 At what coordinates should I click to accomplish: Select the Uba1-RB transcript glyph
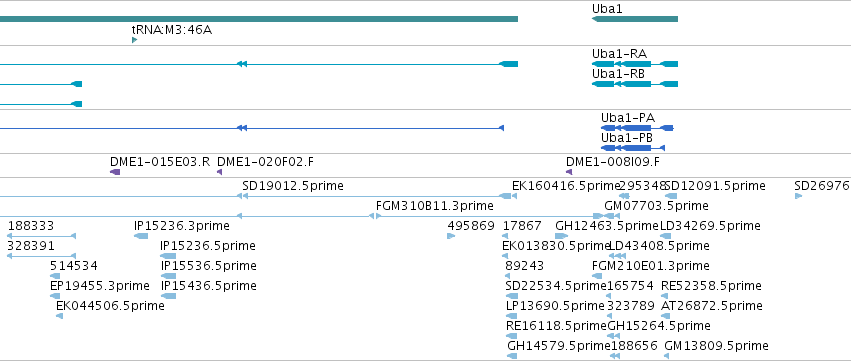[634, 84]
